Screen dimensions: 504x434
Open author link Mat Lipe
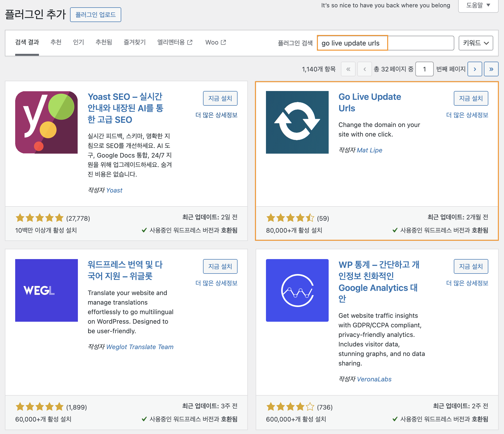pyautogui.click(x=369, y=150)
